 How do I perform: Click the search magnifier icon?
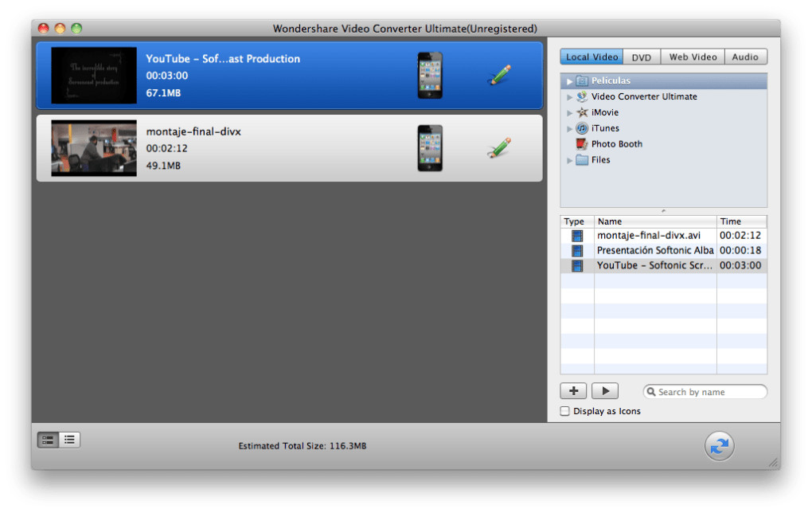(x=651, y=392)
